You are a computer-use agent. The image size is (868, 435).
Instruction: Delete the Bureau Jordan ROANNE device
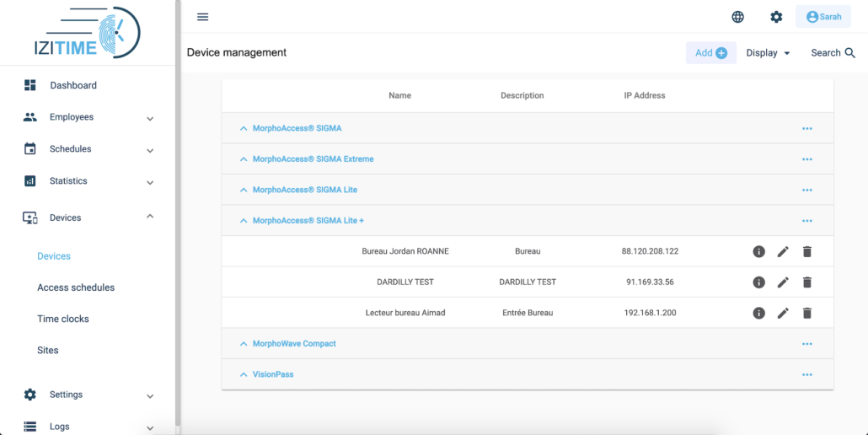pyautogui.click(x=807, y=251)
